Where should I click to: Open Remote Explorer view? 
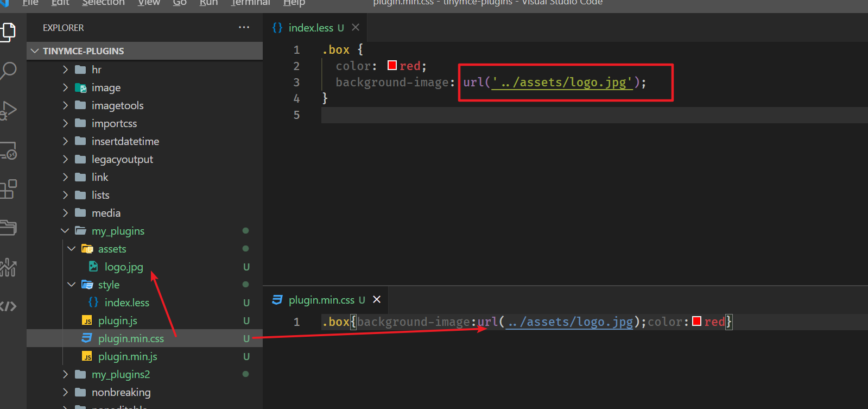tap(8, 150)
